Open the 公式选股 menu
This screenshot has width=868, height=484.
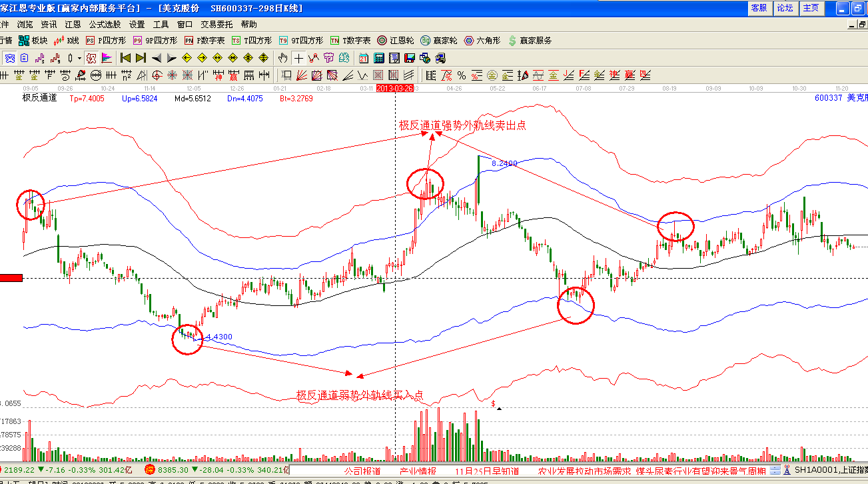[105, 25]
